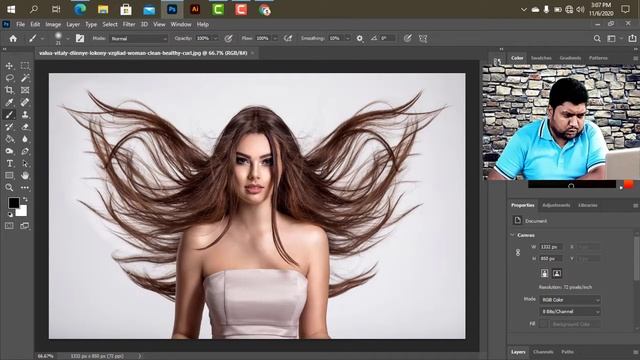This screenshot has width=640, height=360.
Task: Open the Image menu
Action: 53,24
